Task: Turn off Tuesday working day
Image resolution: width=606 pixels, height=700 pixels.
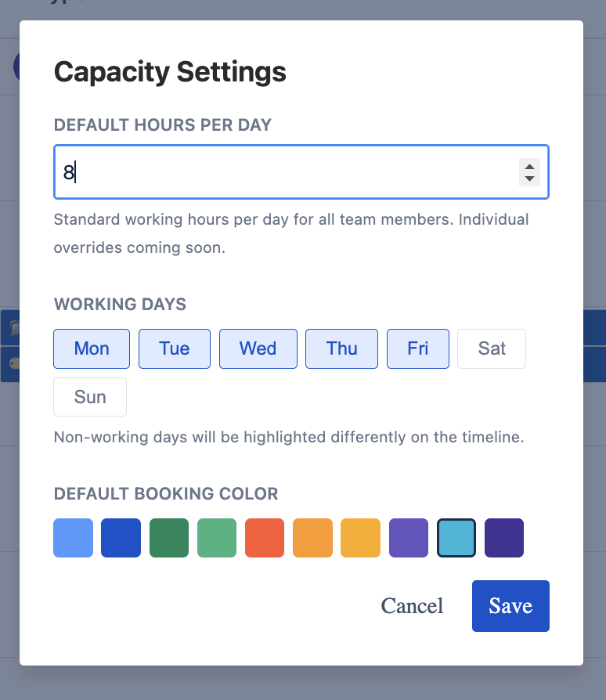Action: point(174,348)
